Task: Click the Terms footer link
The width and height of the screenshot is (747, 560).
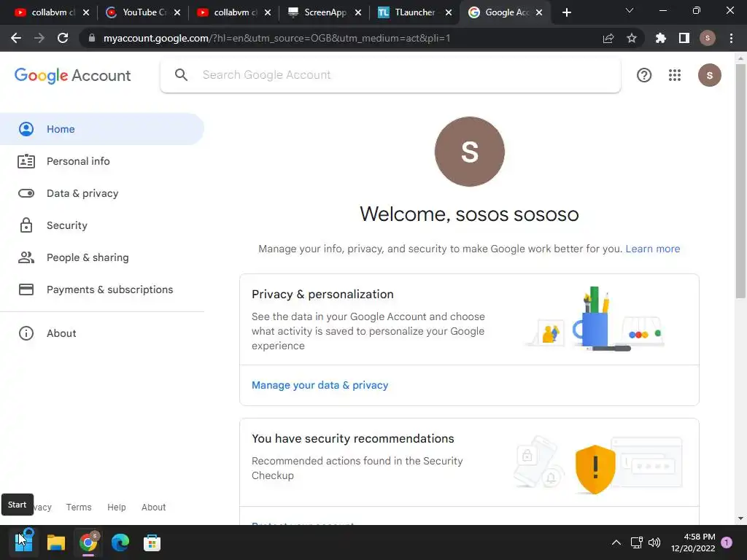Action: tap(79, 507)
